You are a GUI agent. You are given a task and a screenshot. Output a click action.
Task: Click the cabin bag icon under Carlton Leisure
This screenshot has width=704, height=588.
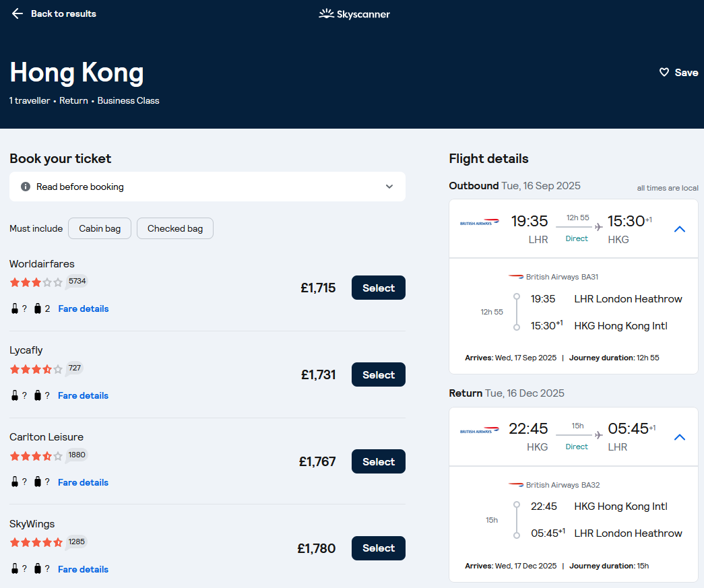pyautogui.click(x=13, y=482)
